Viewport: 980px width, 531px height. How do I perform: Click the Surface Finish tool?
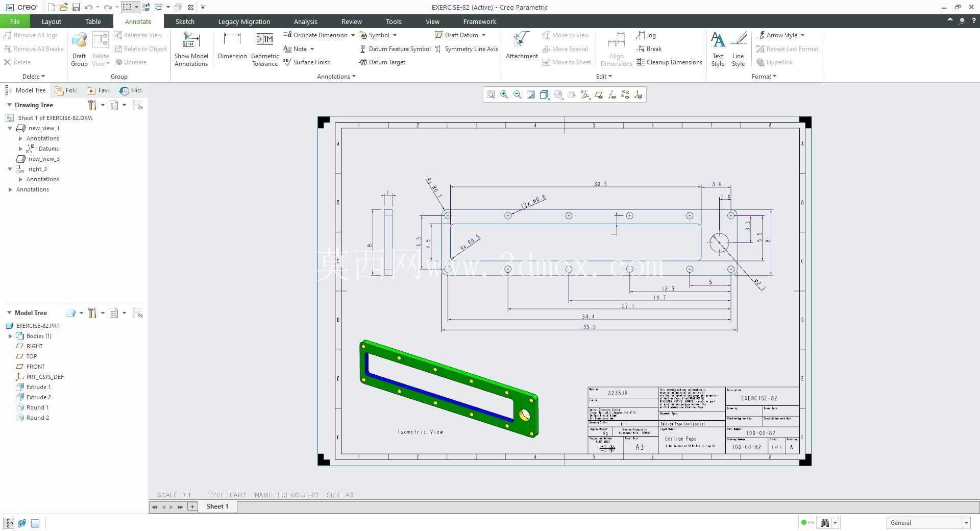pyautogui.click(x=307, y=62)
